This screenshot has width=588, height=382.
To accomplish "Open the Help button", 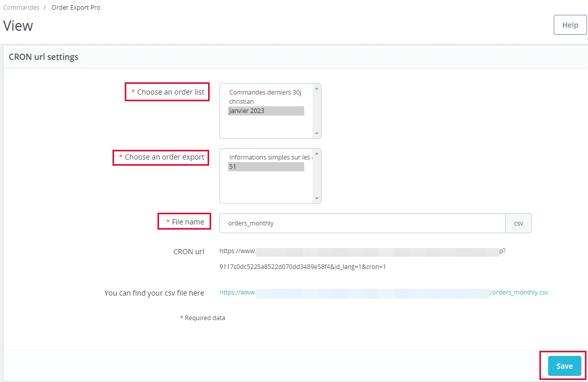I will 570,25.
